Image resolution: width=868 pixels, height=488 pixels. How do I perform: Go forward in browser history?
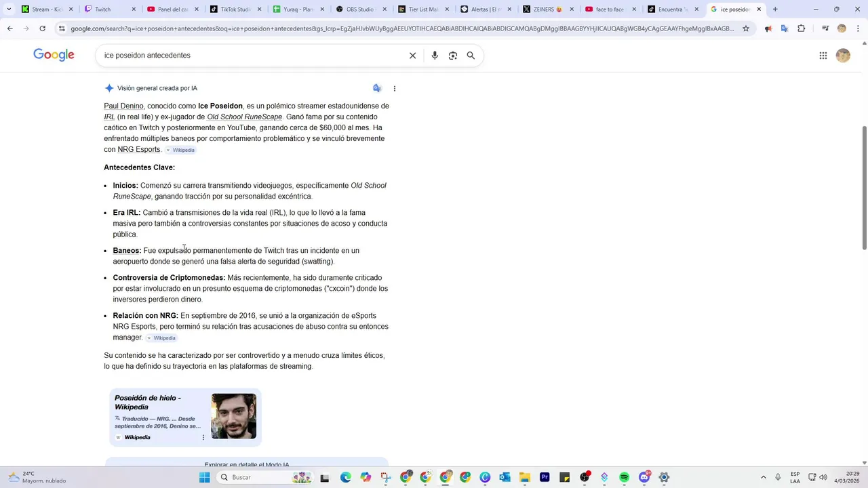[26, 28]
